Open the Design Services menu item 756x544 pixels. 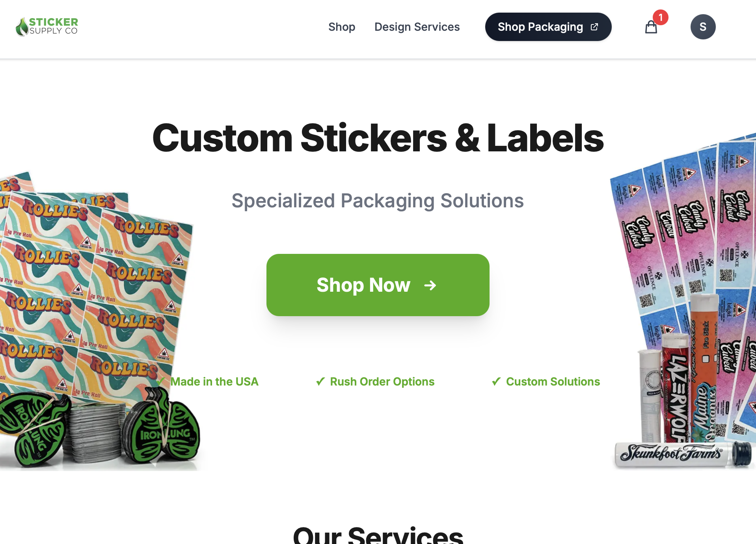click(417, 27)
